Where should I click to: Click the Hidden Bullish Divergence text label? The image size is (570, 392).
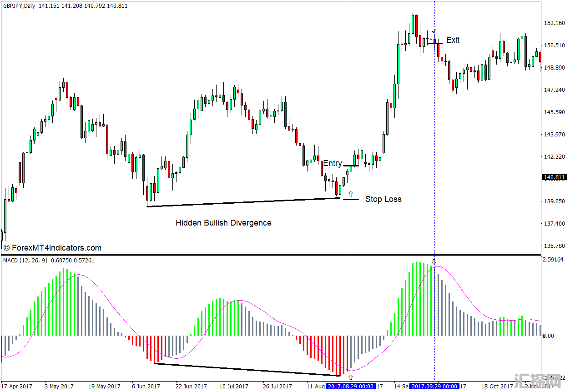pyautogui.click(x=223, y=223)
